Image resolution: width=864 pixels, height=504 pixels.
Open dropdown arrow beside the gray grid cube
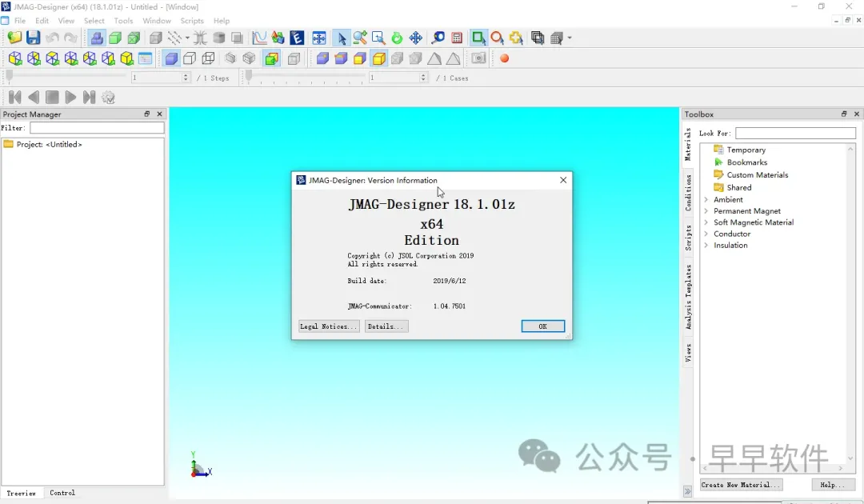570,38
